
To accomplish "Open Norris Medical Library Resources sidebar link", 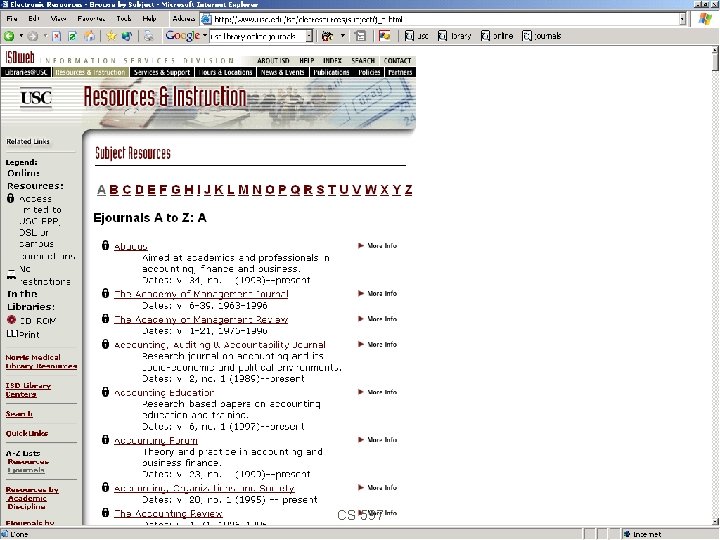I will point(41,361).
